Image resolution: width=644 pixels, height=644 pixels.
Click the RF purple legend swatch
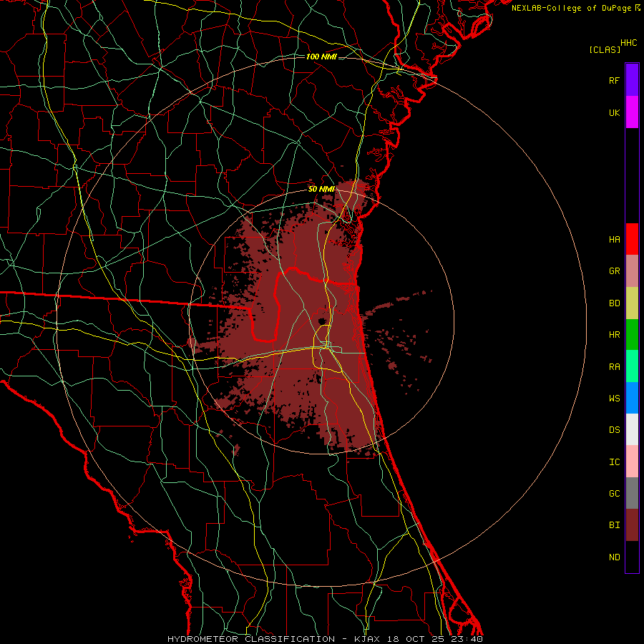click(632, 80)
